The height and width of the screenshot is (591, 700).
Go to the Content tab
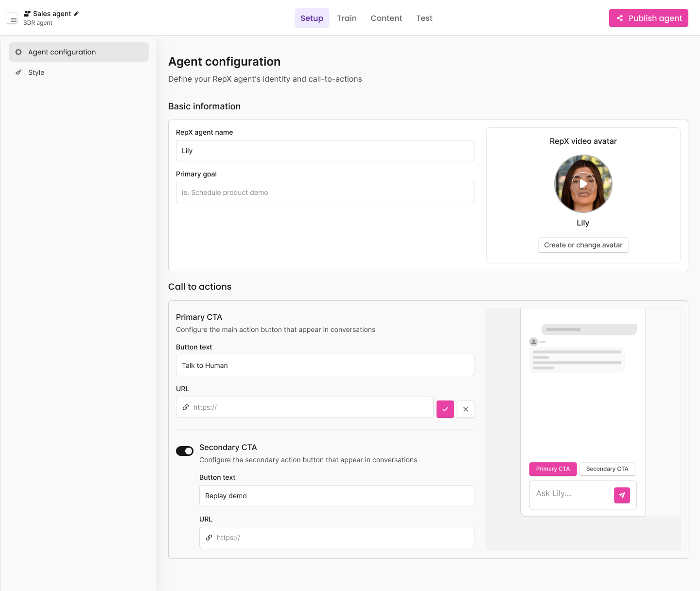[x=386, y=18]
